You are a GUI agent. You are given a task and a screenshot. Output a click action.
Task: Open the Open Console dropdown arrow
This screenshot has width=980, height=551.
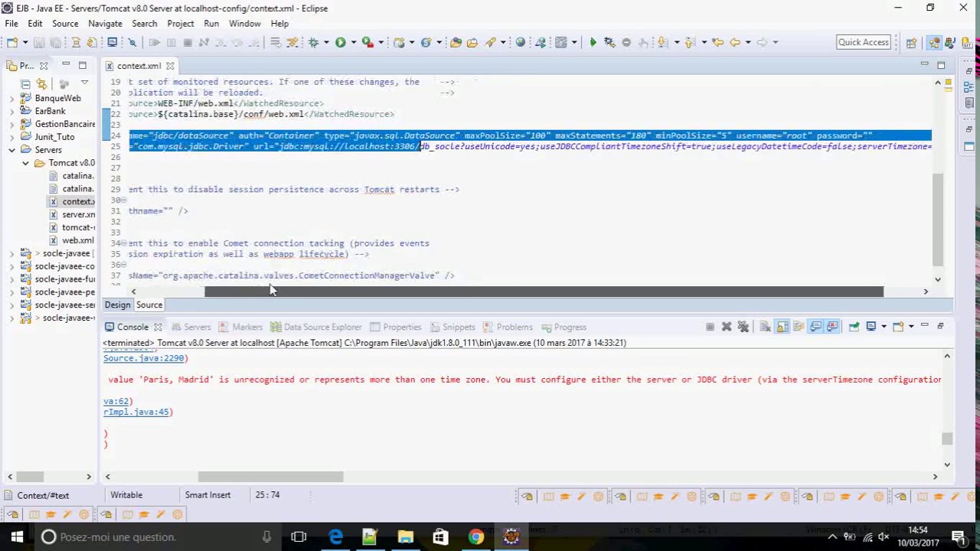pos(911,327)
